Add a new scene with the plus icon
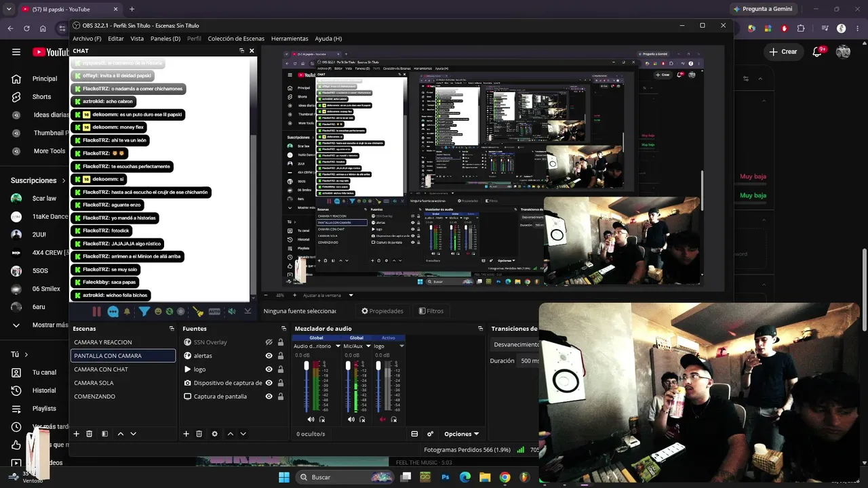Viewport: 868px width, 488px height. coord(77,434)
